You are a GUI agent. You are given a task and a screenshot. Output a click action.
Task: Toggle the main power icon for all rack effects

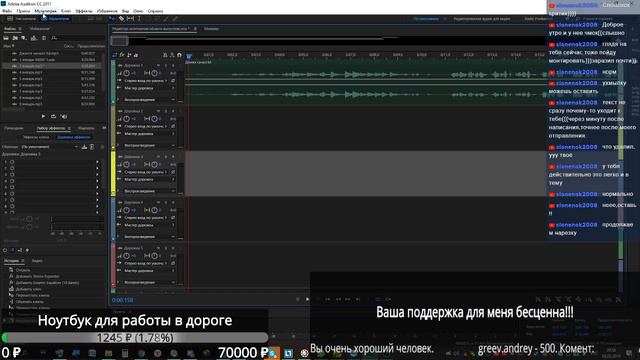(x=5, y=250)
